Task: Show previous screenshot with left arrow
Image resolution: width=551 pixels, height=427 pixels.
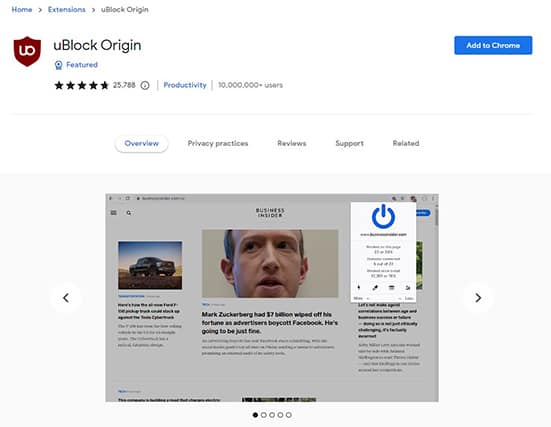Action: pyautogui.click(x=66, y=298)
